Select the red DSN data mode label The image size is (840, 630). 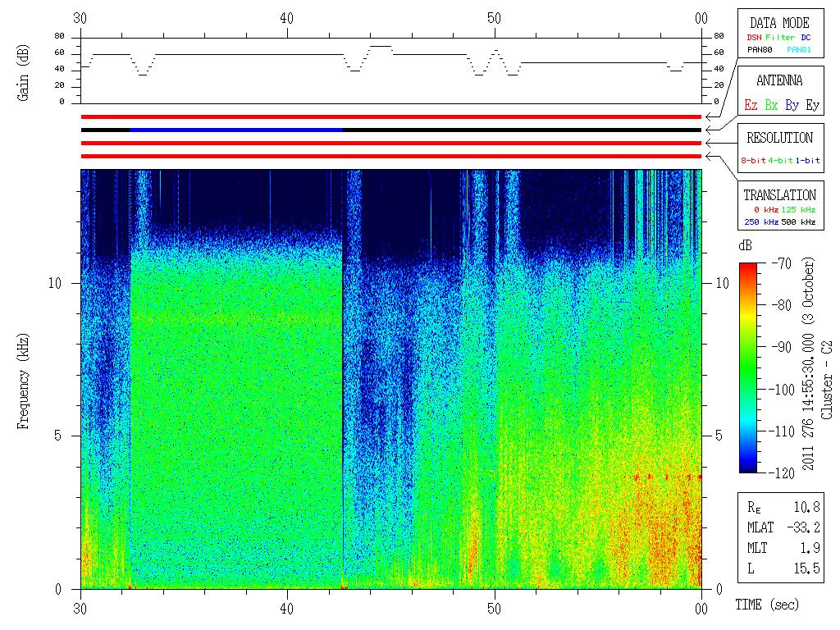[x=754, y=38]
